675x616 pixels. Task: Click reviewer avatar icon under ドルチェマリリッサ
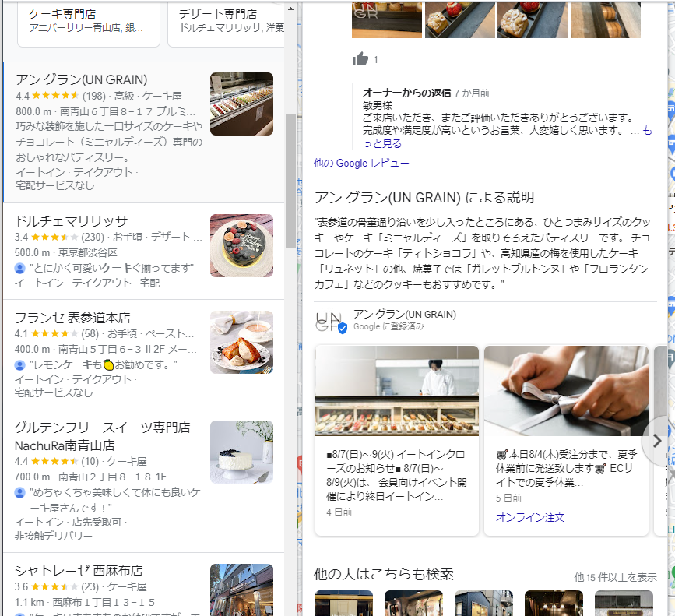19,268
